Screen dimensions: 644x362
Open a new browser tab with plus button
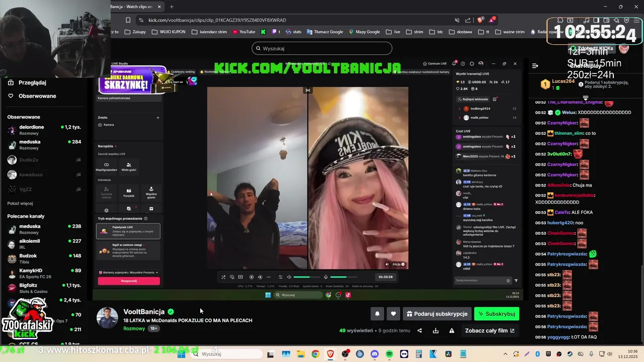[x=172, y=7]
